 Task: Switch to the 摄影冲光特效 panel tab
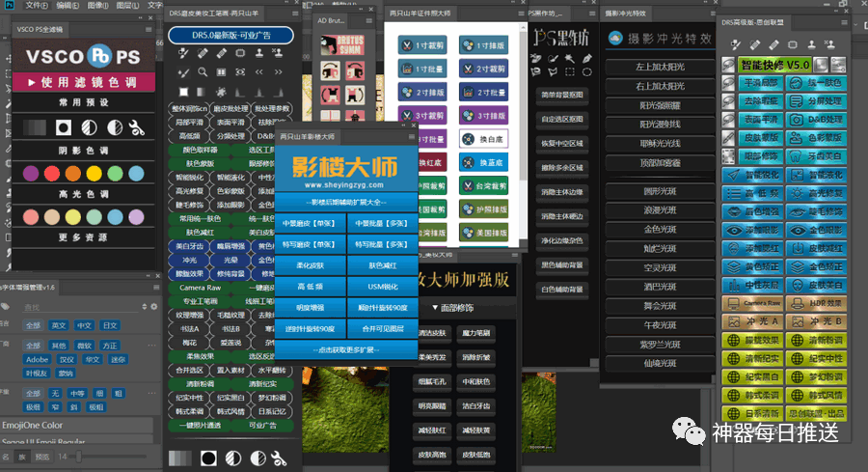pyautogui.click(x=625, y=13)
